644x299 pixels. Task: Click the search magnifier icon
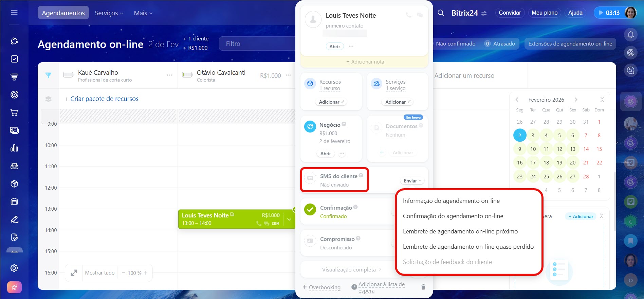(441, 13)
